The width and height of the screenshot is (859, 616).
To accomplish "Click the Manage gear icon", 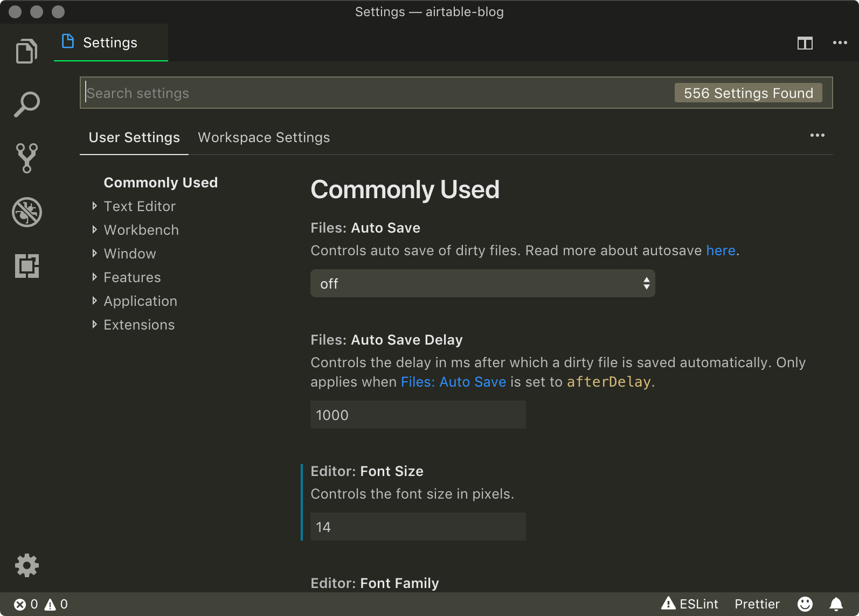I will [x=26, y=565].
